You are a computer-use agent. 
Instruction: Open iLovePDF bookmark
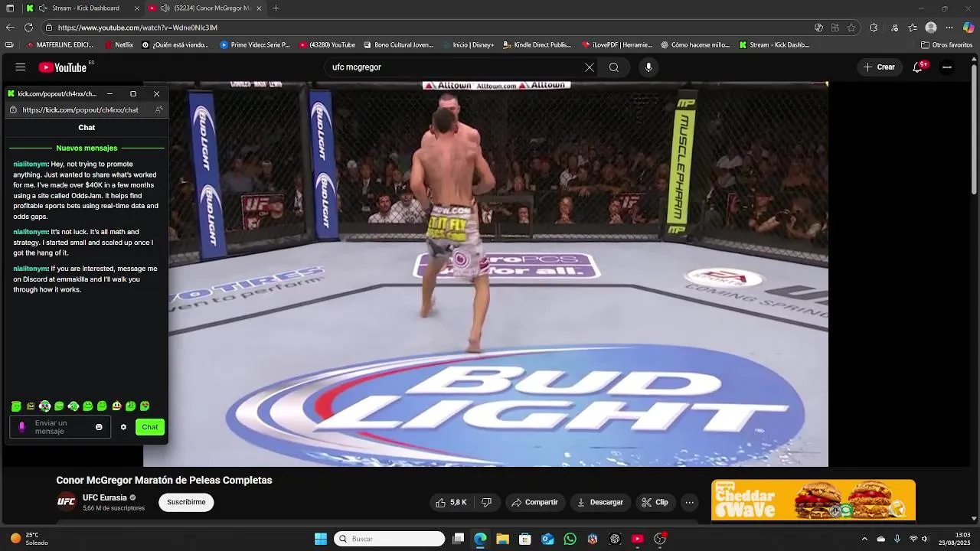click(616, 45)
